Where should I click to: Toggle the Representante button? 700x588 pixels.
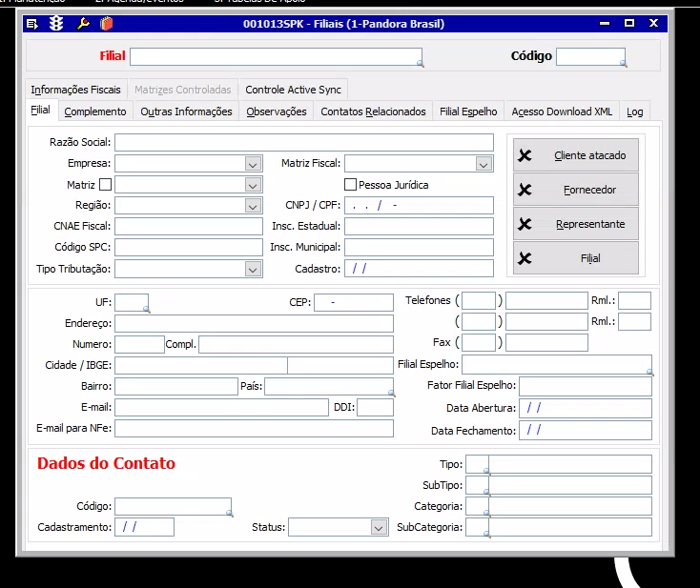coord(575,224)
